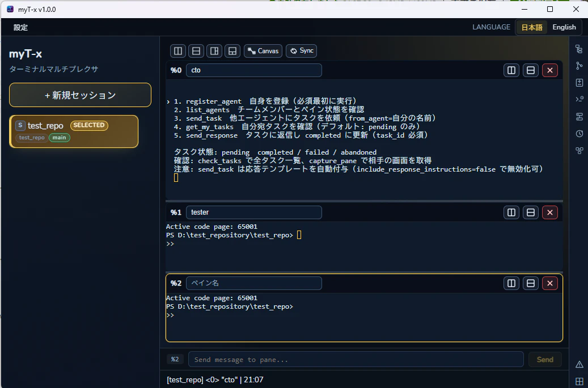This screenshot has height=388, width=588.
Task: Open the workflow blocks sidebar icon
Action: [x=579, y=117]
